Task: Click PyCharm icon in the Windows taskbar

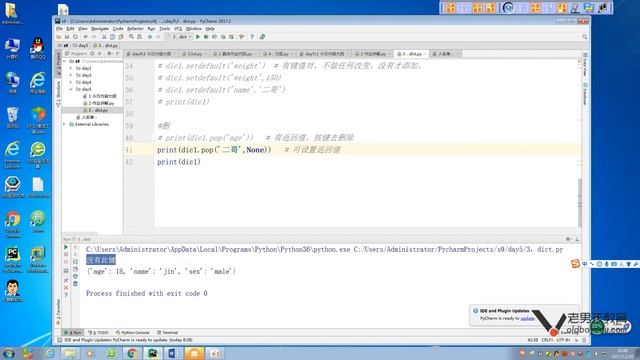Action: pos(153,353)
